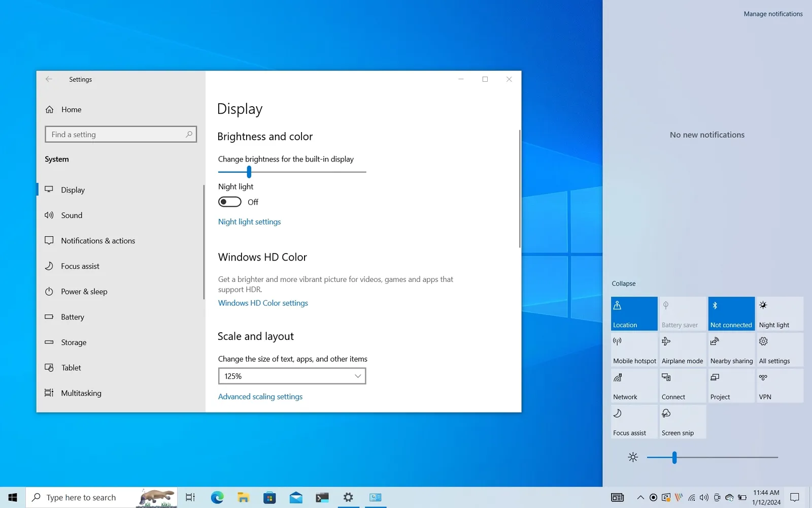The image size is (812, 508).
Task: Select Power & sleep in the sidebar
Action: point(84,291)
